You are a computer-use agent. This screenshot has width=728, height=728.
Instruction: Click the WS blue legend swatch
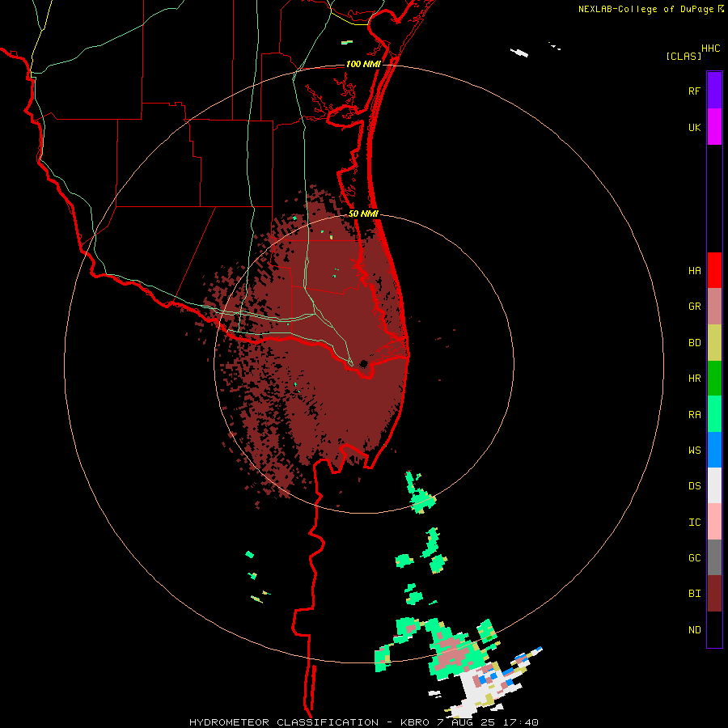point(714,450)
